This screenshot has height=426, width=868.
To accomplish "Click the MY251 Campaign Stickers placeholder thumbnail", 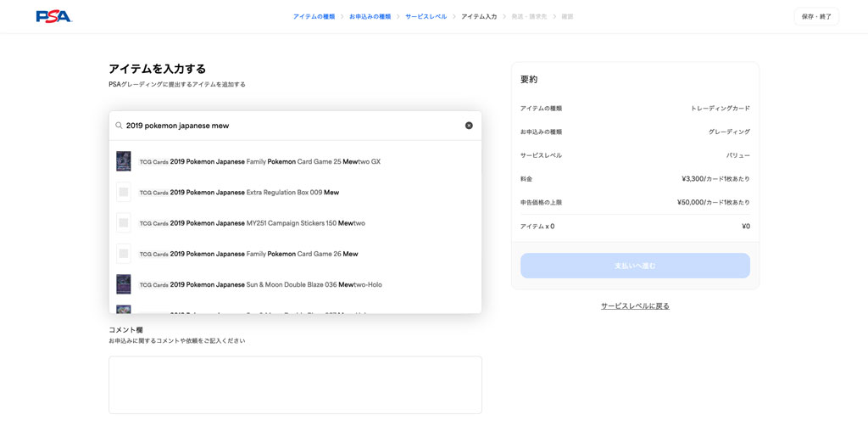I will [x=124, y=222].
